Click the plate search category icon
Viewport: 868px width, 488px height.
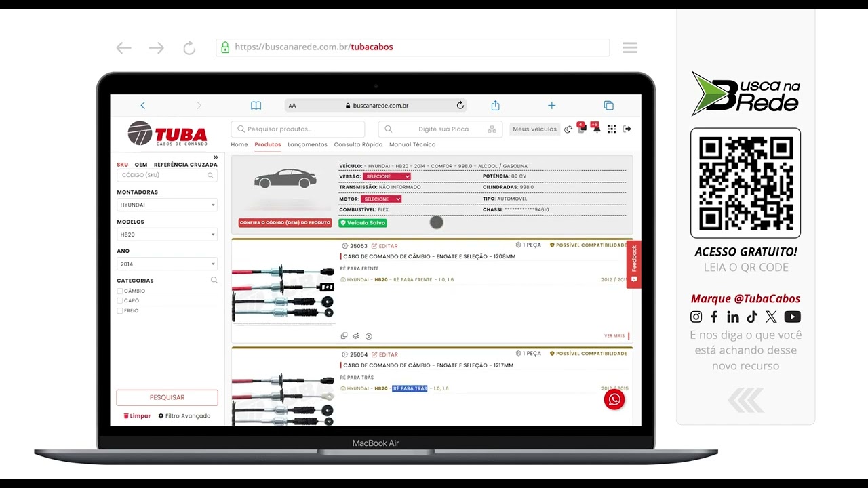[x=492, y=129]
